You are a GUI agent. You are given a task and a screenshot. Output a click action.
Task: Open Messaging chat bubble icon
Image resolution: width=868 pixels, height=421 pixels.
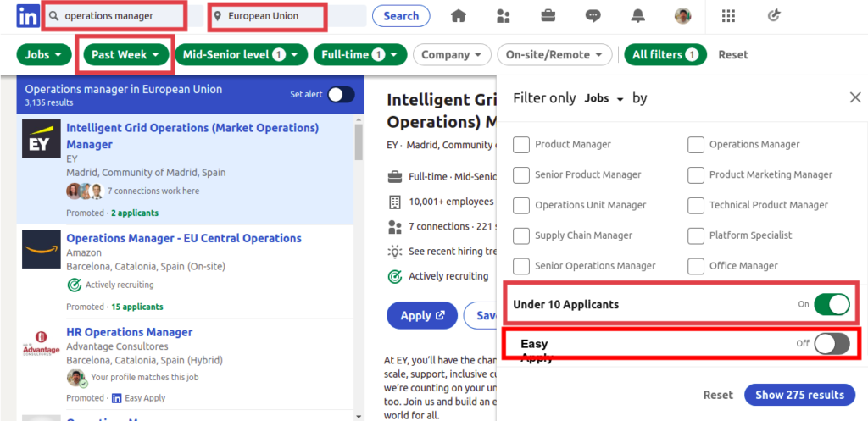click(x=593, y=16)
